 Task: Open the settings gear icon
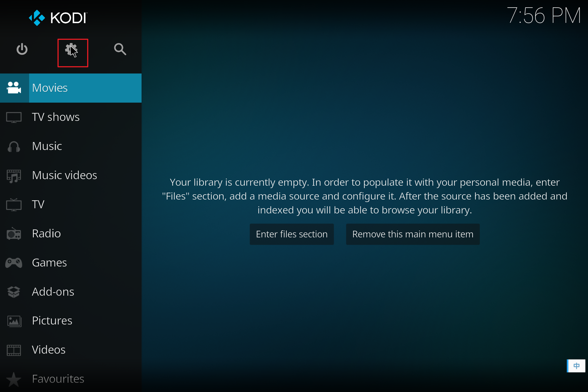point(71,50)
